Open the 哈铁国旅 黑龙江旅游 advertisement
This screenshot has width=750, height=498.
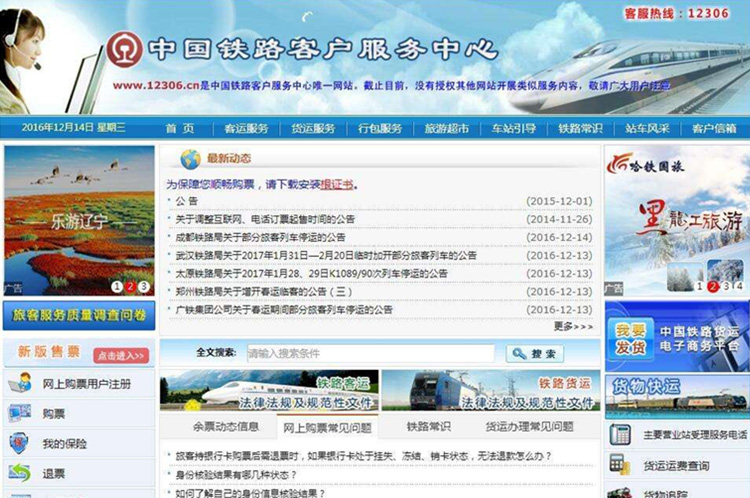[677, 221]
